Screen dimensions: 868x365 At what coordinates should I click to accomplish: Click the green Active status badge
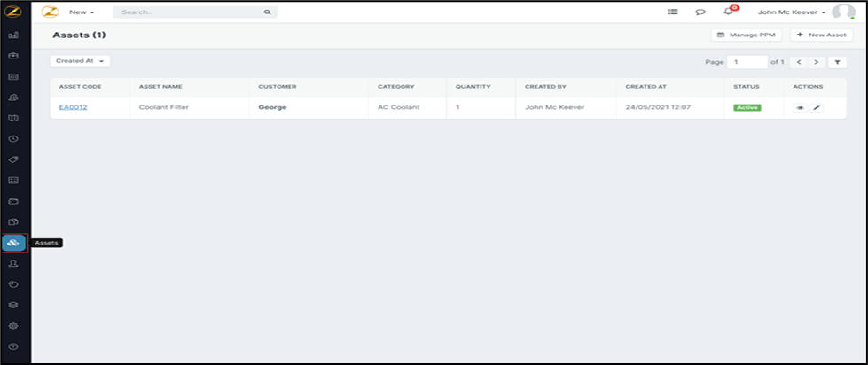point(747,107)
